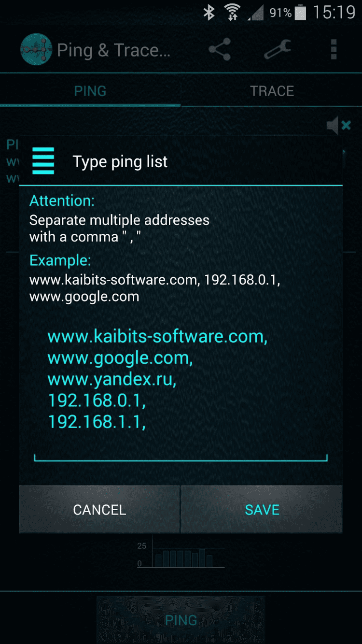Open settings via the wrench icon

click(278, 49)
